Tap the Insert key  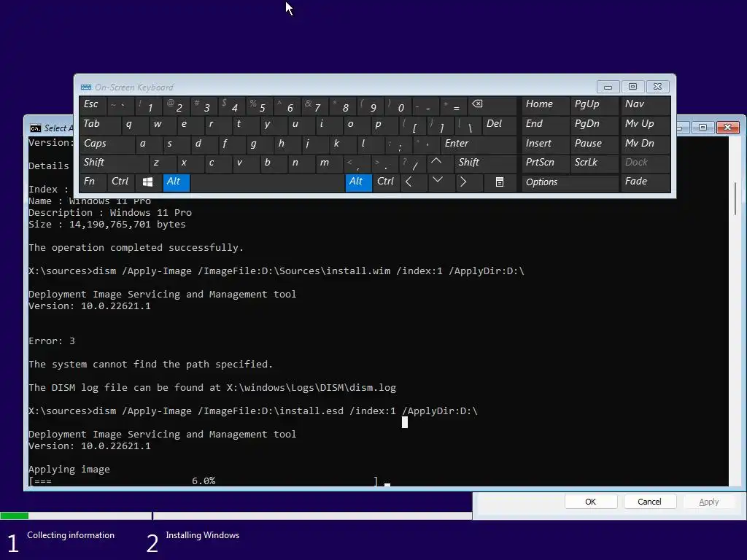(546, 144)
